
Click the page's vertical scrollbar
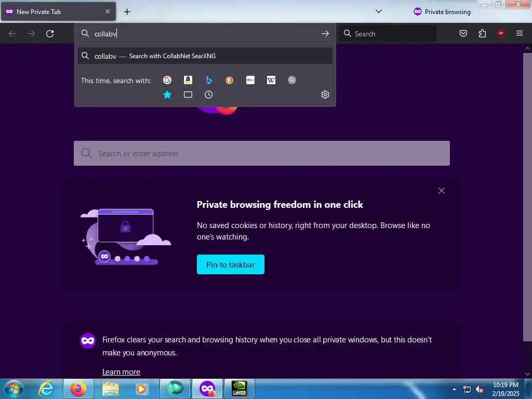(527, 197)
